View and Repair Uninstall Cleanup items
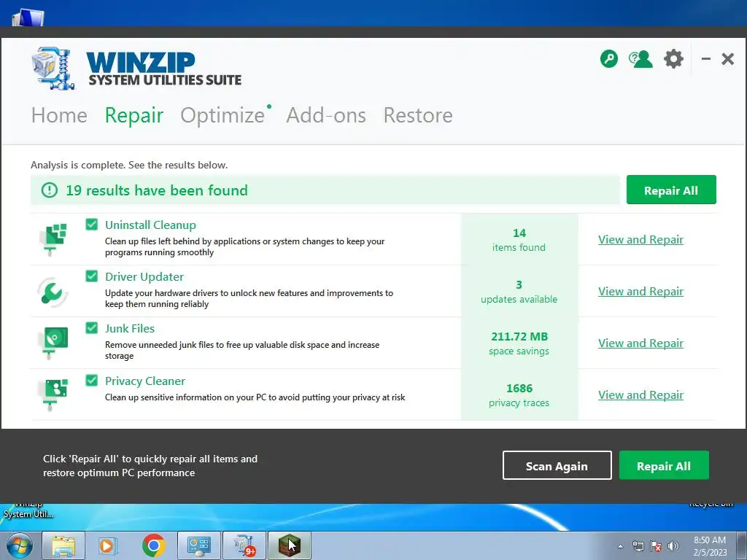The width and height of the screenshot is (747, 560). [x=640, y=239]
